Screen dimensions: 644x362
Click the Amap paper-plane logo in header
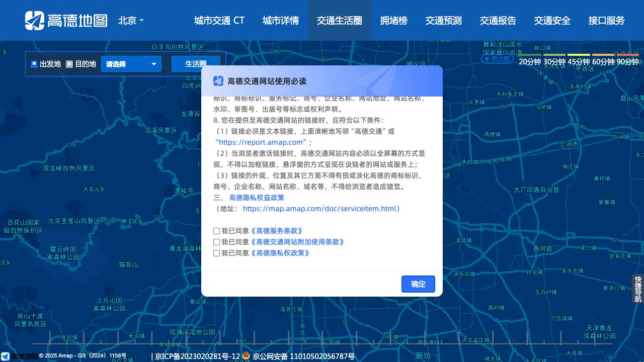[35, 20]
